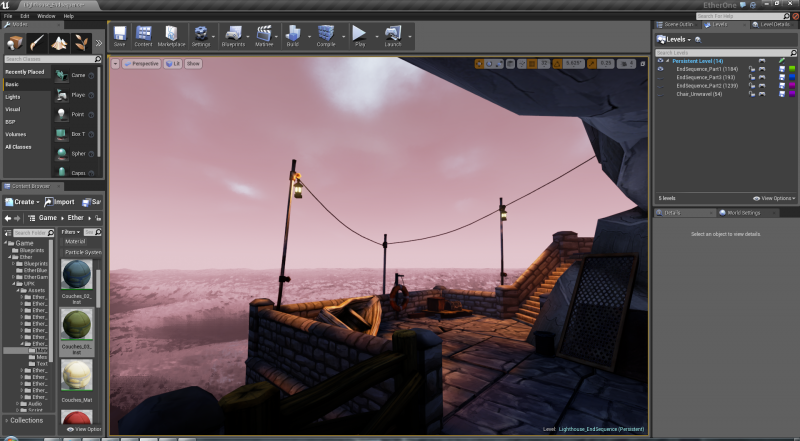Click the Build toolbar icon

click(x=293, y=37)
